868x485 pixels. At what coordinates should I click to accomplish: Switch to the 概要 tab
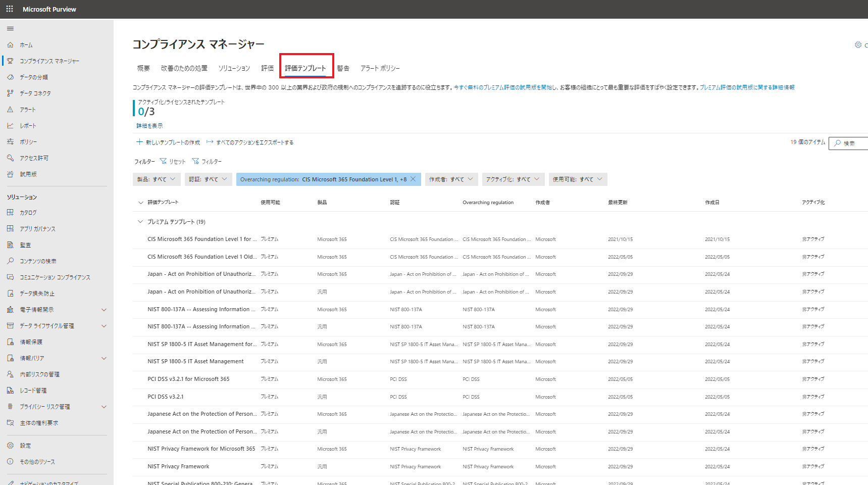point(143,68)
